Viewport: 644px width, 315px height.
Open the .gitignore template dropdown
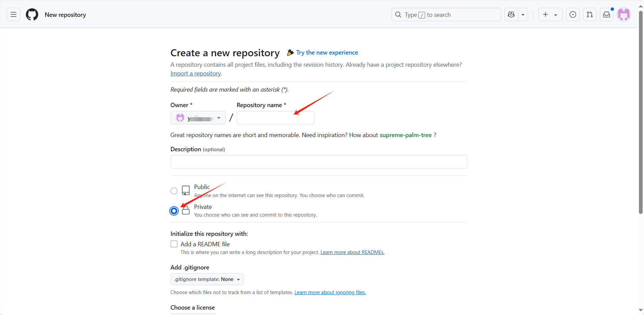coord(207,279)
